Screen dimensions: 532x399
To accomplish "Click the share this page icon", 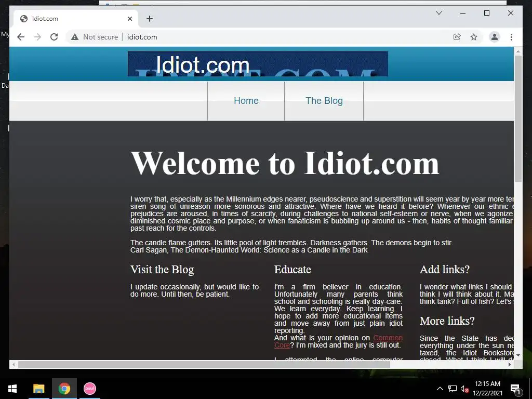I will [x=457, y=37].
